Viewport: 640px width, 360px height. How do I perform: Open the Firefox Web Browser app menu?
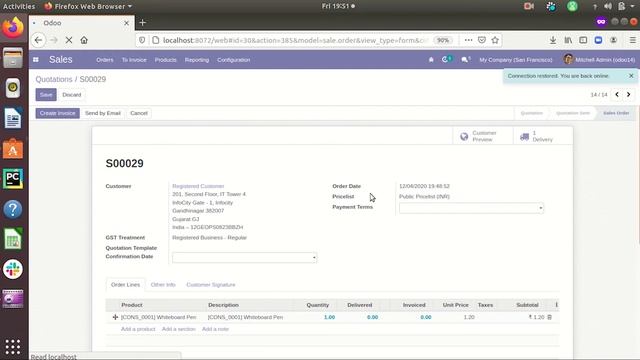pyautogui.click(x=88, y=7)
